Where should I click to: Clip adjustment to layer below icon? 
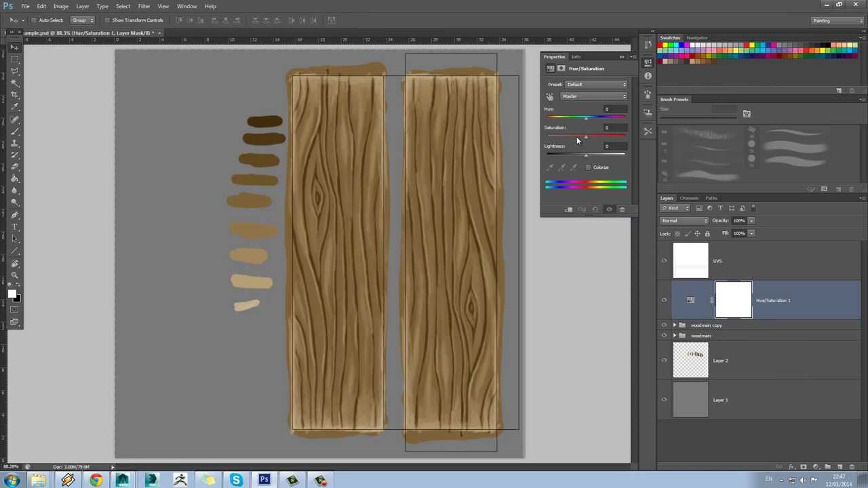pyautogui.click(x=569, y=209)
